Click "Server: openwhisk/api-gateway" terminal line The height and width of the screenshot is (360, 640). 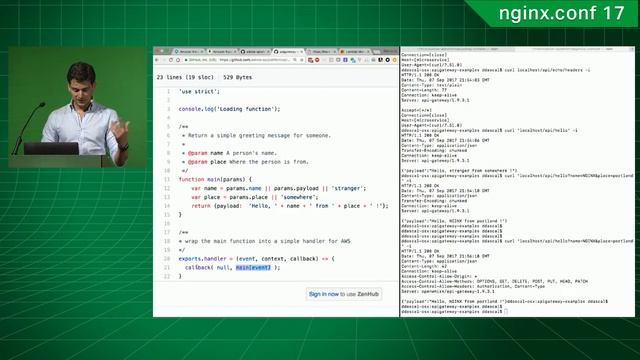coord(448,291)
